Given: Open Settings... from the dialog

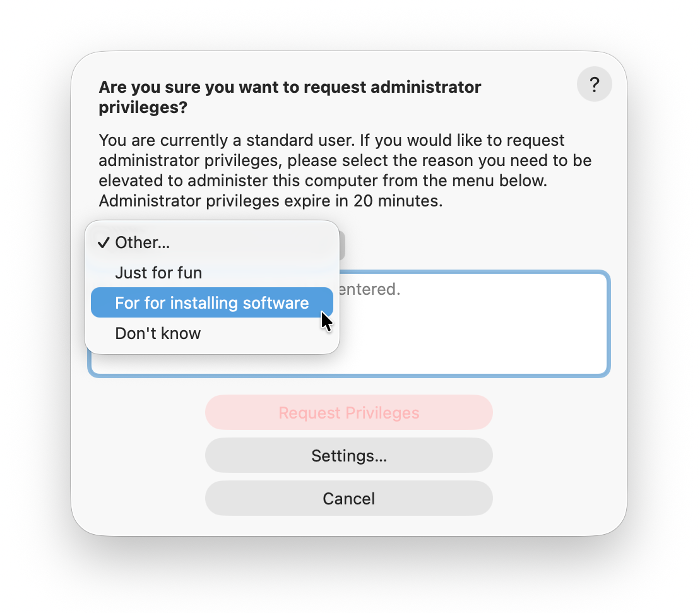Looking at the screenshot, I should [348, 456].
